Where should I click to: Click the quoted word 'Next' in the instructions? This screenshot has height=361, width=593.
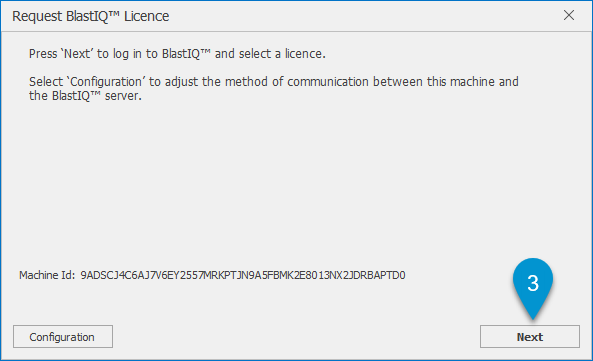coord(77,54)
